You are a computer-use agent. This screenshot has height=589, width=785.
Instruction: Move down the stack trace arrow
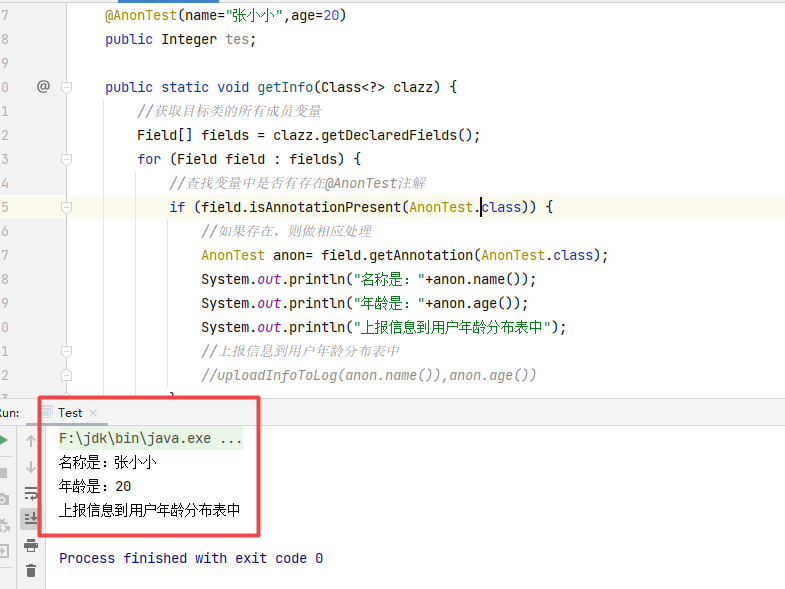pos(31,467)
